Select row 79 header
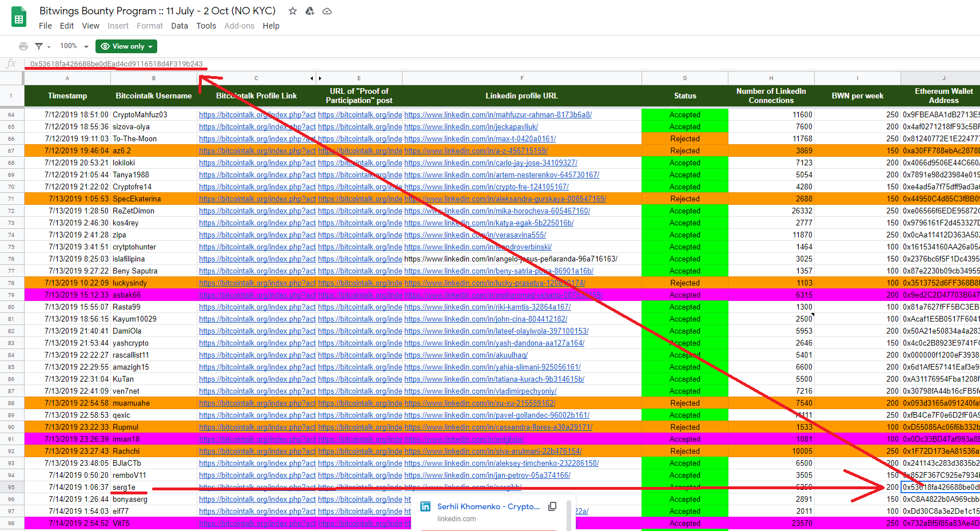980x531 pixels. (x=11, y=295)
